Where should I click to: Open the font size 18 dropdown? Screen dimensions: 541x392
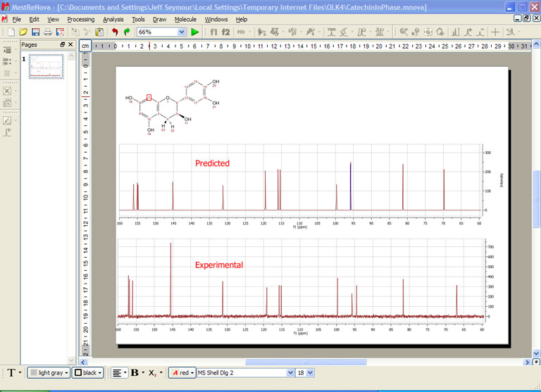[311, 372]
